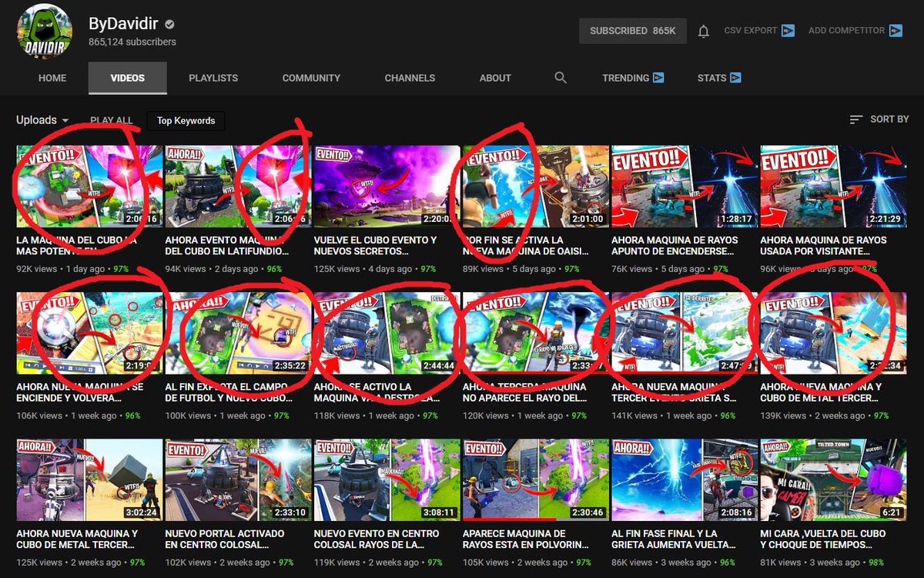924x578 pixels.
Task: Open title 'AHORA EVENTO MAQUINA DEL CUBO EN LATIFUNDIO'
Action: pyautogui.click(x=228, y=246)
